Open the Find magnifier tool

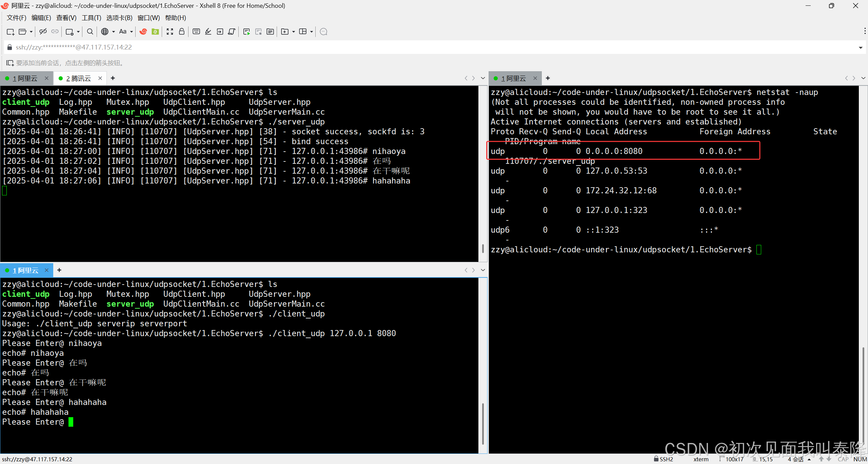tap(90, 32)
